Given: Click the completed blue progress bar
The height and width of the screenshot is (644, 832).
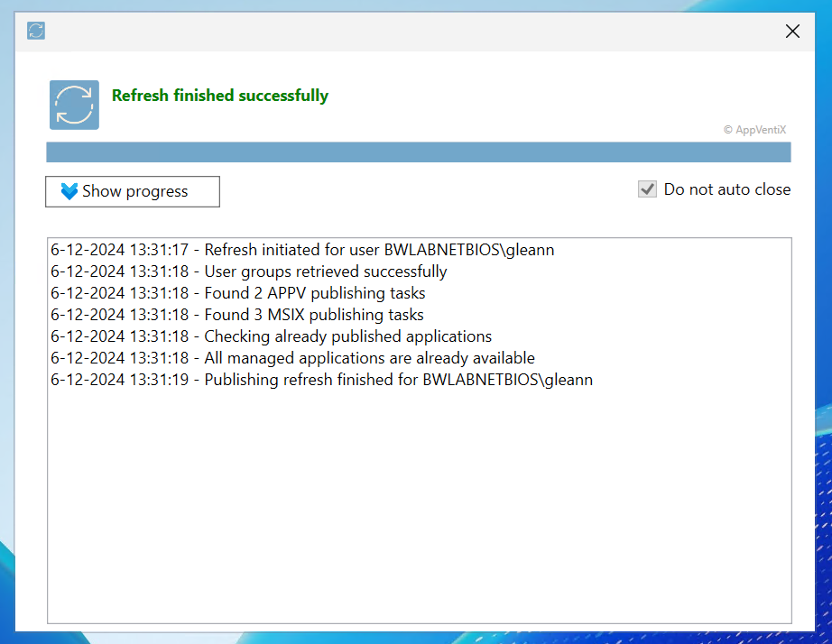Looking at the screenshot, I should click(x=418, y=152).
